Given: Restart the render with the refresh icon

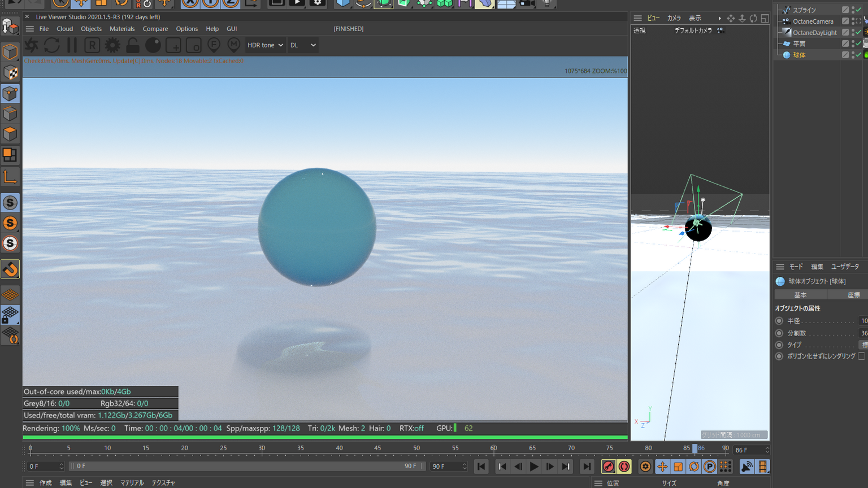Looking at the screenshot, I should point(52,45).
